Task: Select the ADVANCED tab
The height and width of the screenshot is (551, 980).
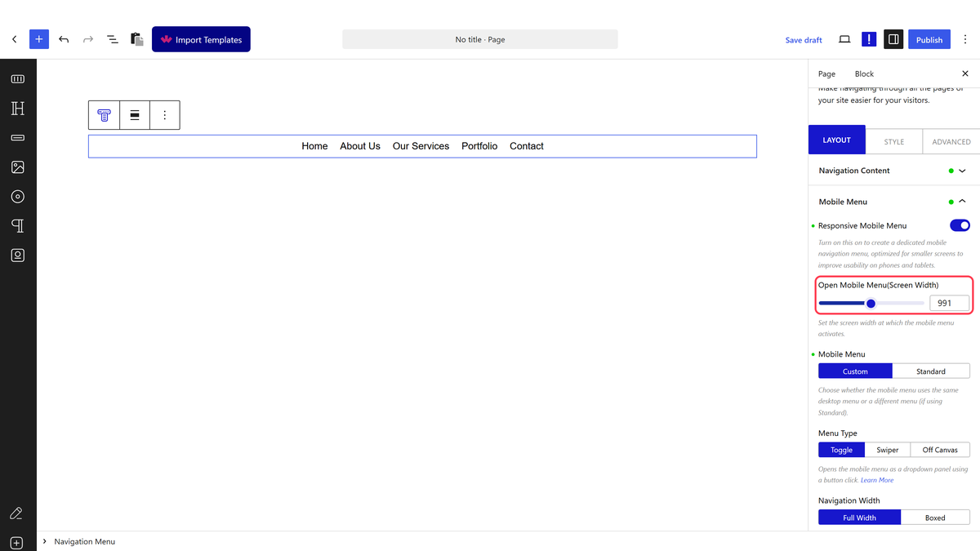Action: point(951,141)
